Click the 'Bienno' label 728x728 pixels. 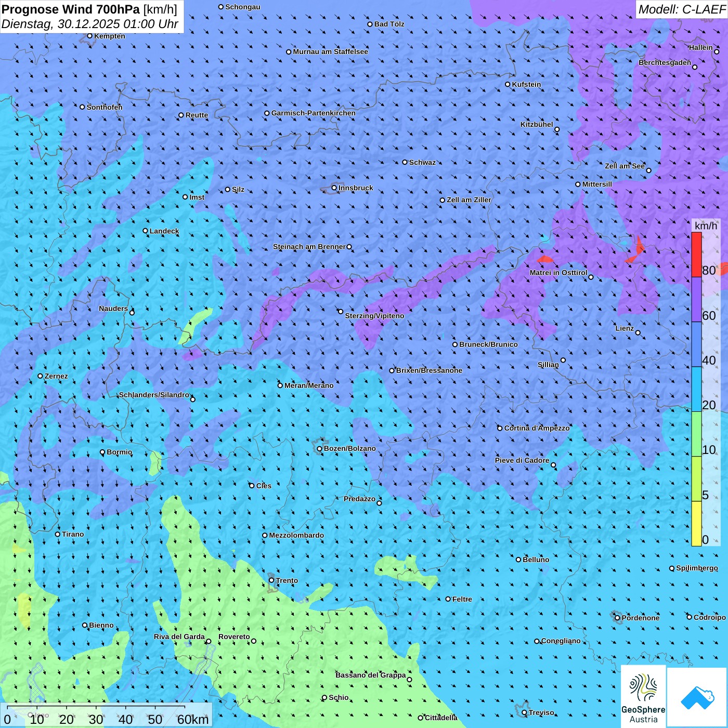click(101, 625)
